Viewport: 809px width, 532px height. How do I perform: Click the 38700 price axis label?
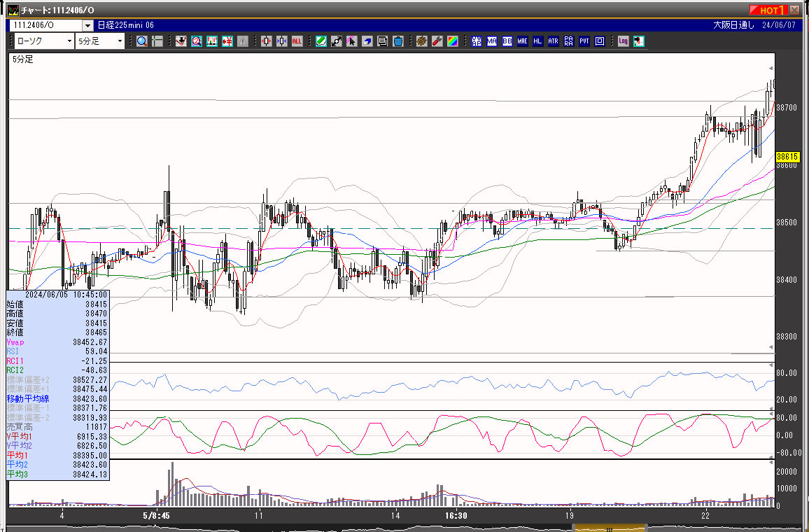coord(787,108)
